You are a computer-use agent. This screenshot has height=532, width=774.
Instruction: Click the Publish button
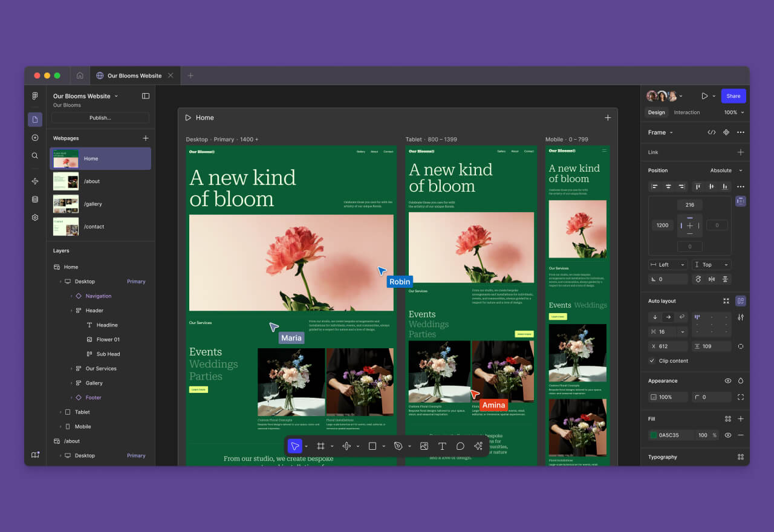coord(100,118)
